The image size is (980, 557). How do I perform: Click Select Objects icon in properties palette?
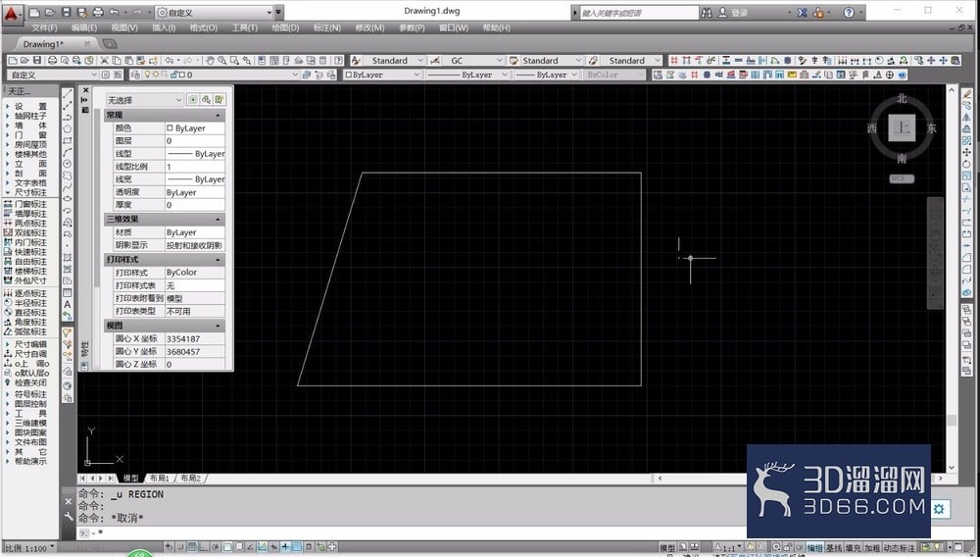click(206, 99)
